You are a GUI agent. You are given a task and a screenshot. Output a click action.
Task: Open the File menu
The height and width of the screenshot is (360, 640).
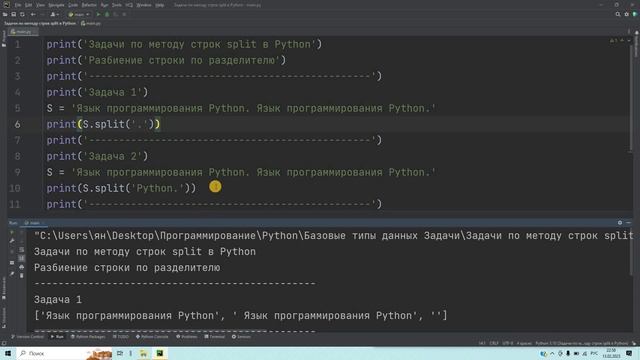coord(18,5)
